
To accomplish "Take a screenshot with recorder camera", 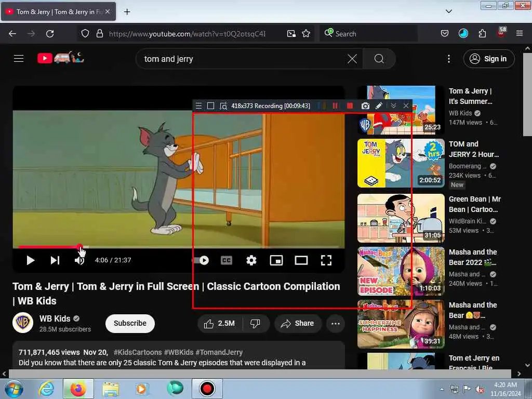I will click(x=365, y=106).
